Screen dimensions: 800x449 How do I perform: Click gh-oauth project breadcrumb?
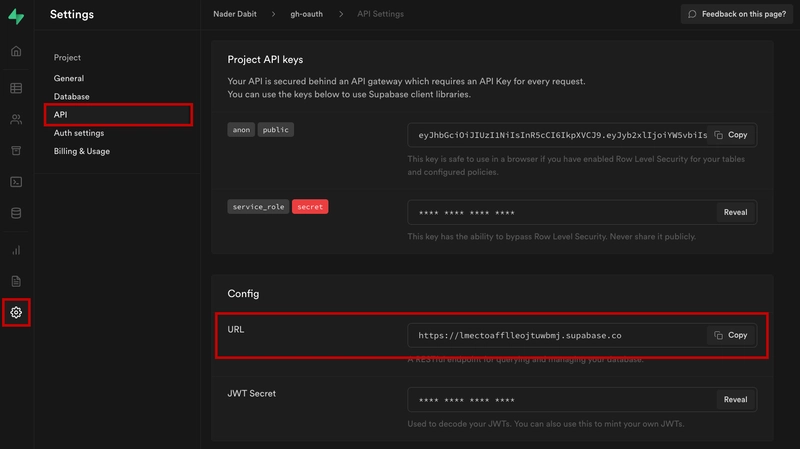pyautogui.click(x=306, y=14)
